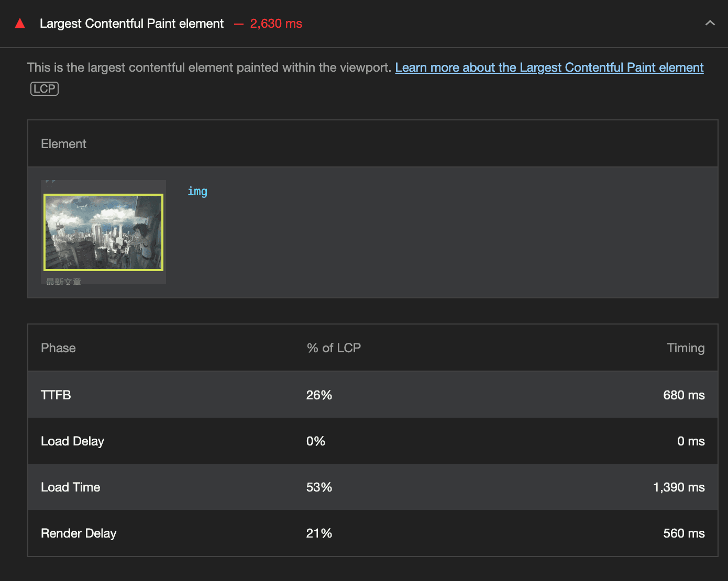This screenshot has height=581, width=728.
Task: Click the LCP image thumbnail
Action: tap(103, 232)
